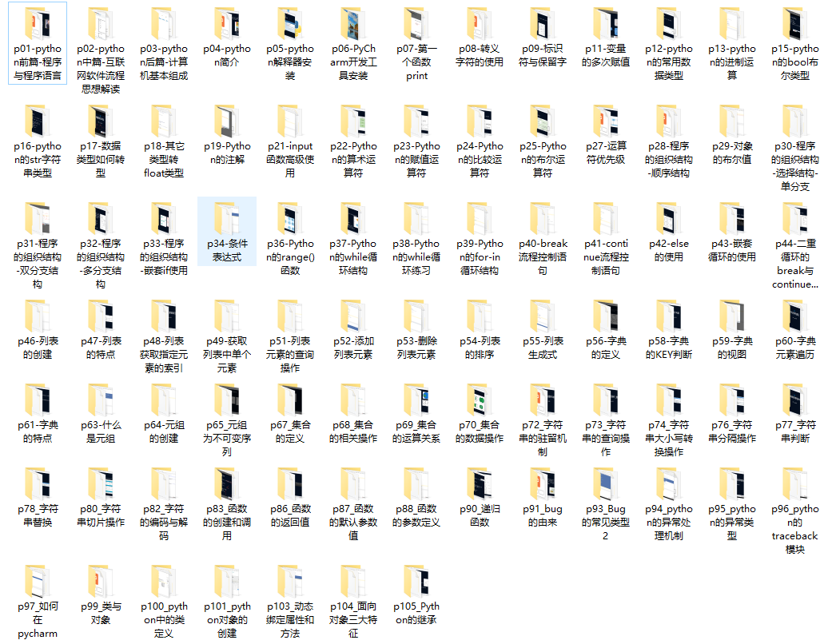
Task: Select the p05-python解释器安装 folder icon
Action: (290, 24)
